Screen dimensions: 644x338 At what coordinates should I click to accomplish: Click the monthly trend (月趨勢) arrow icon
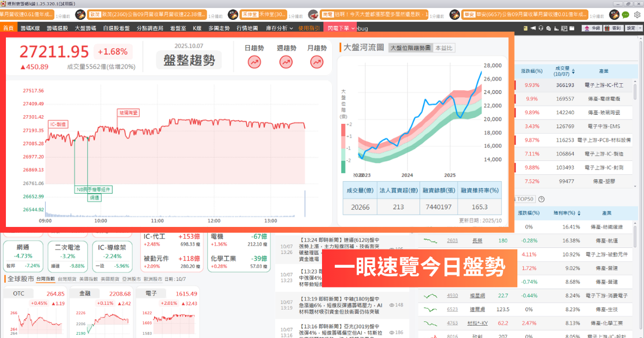click(x=317, y=62)
